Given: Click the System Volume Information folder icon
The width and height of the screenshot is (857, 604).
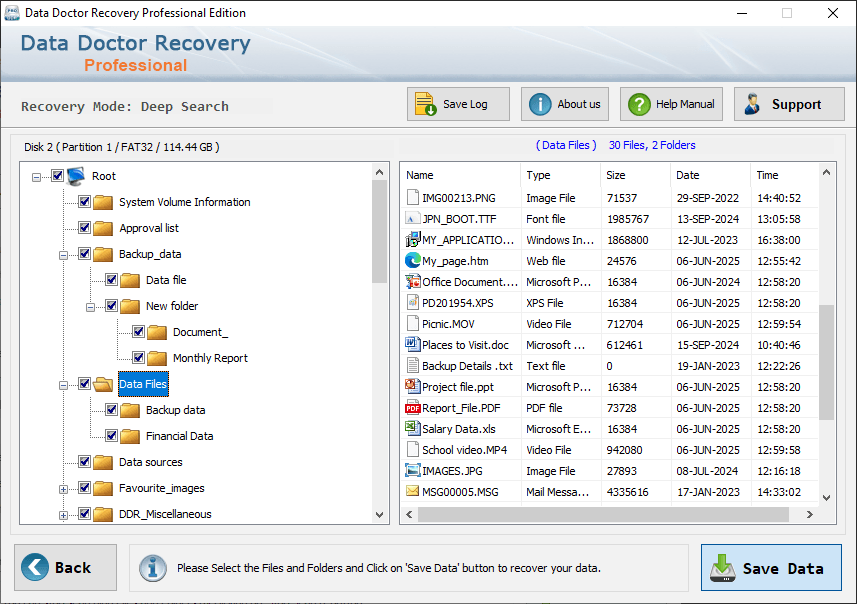Looking at the screenshot, I should pos(103,202).
